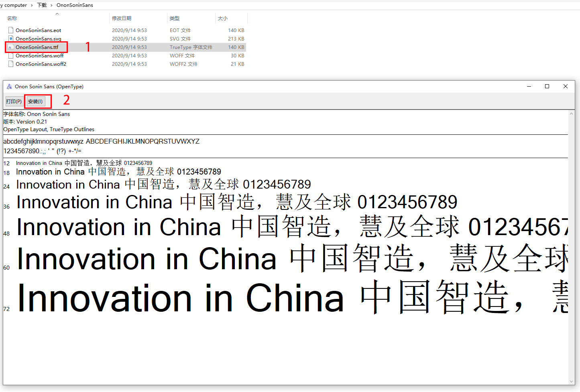
Task: Click the OpenType Layout, TrueType Outlines line
Action: (49, 129)
